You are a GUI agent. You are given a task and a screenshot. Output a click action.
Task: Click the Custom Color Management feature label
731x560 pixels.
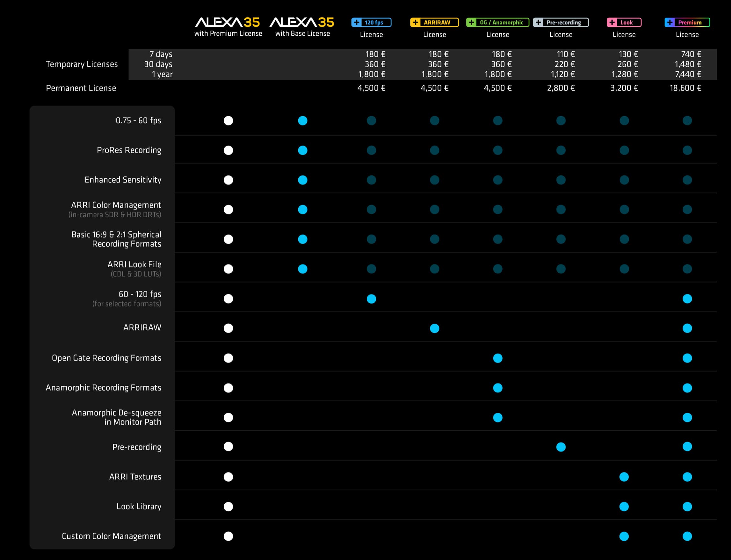tap(112, 536)
